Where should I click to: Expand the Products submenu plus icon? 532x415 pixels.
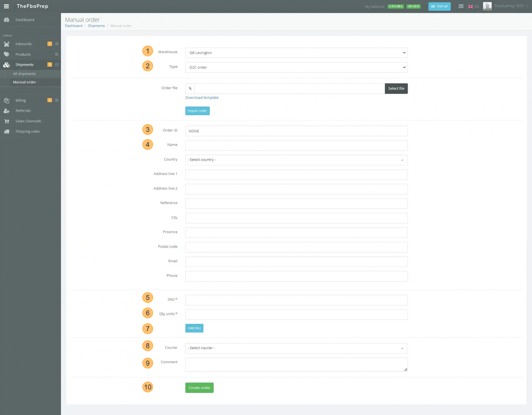57,54
